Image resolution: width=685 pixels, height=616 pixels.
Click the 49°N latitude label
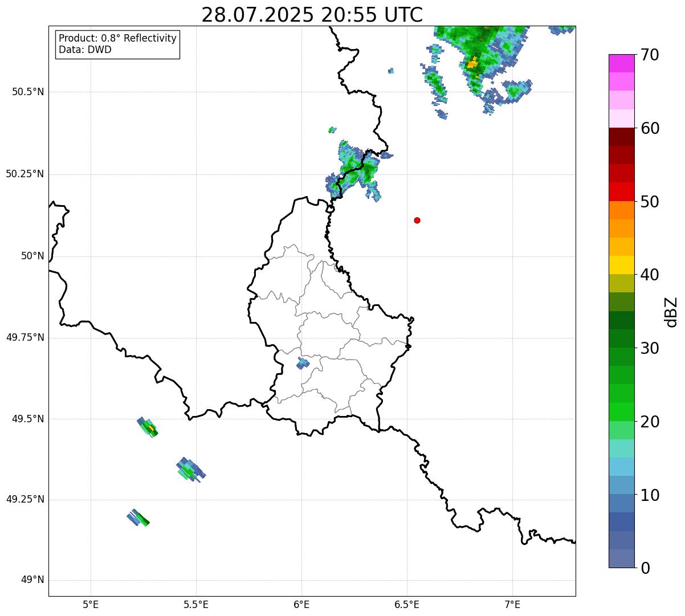click(x=32, y=580)
